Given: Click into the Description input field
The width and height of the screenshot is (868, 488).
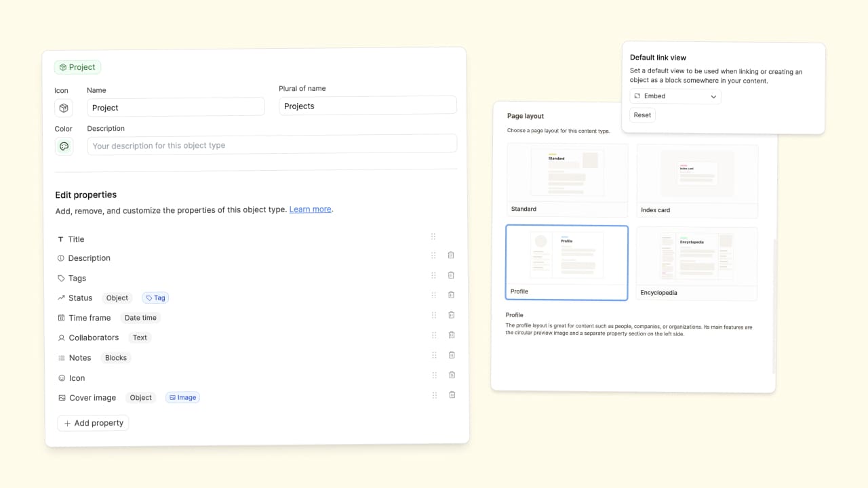Looking at the screenshot, I should pos(271,146).
